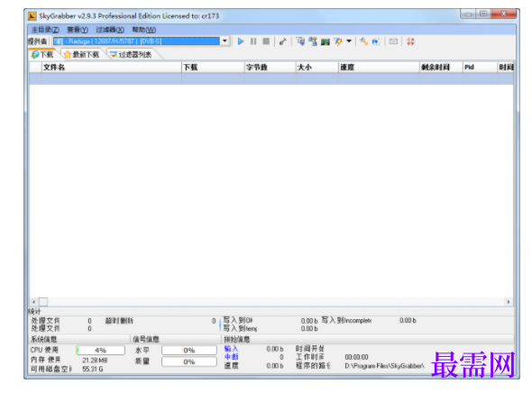Open dropdown arrow beside lightning filter icon
The image size is (532, 393).
tap(348, 41)
